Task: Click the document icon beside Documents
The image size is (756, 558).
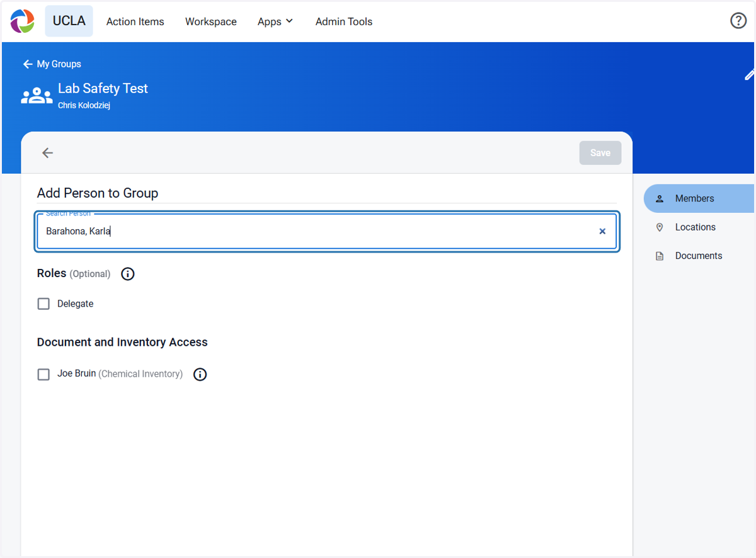Action: click(660, 256)
